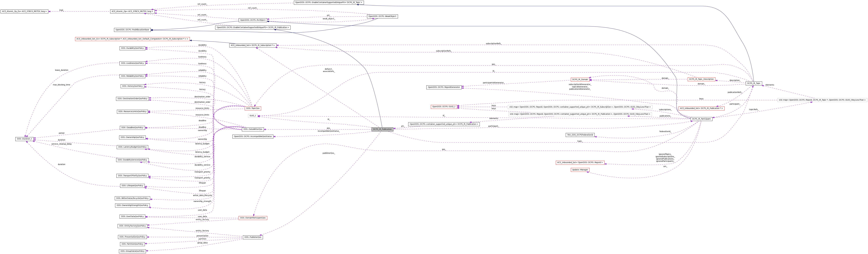The width and height of the screenshot is (868, 254).
Task: Click the gray GUID_t node
Action: click(x=253, y=116)
